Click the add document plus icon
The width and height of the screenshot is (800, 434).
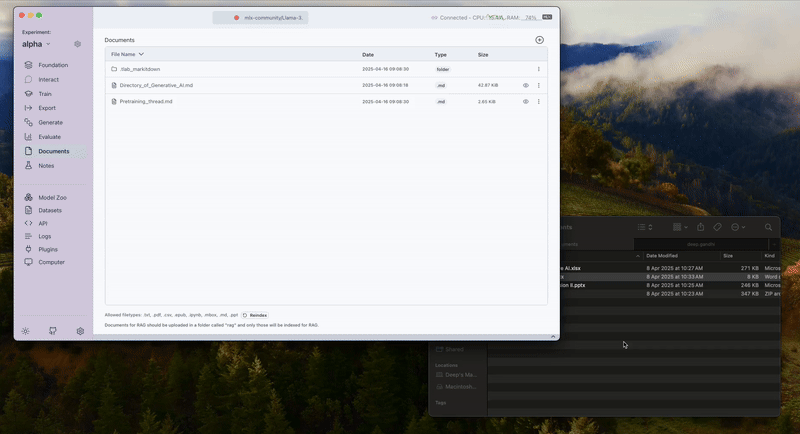(x=540, y=40)
